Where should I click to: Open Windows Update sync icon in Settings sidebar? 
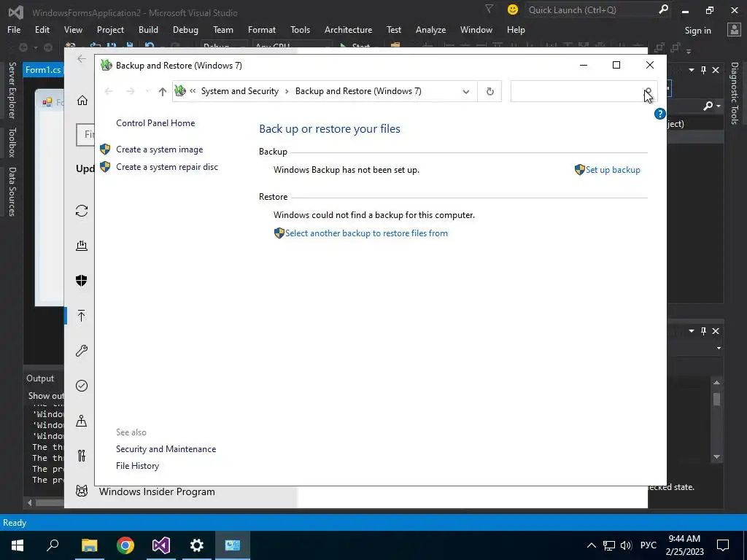(82, 211)
